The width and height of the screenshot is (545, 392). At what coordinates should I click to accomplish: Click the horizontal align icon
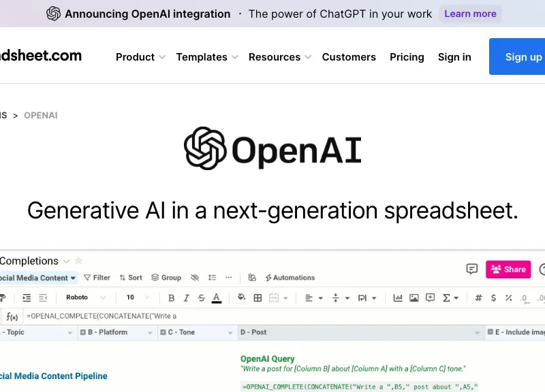[x=309, y=298]
